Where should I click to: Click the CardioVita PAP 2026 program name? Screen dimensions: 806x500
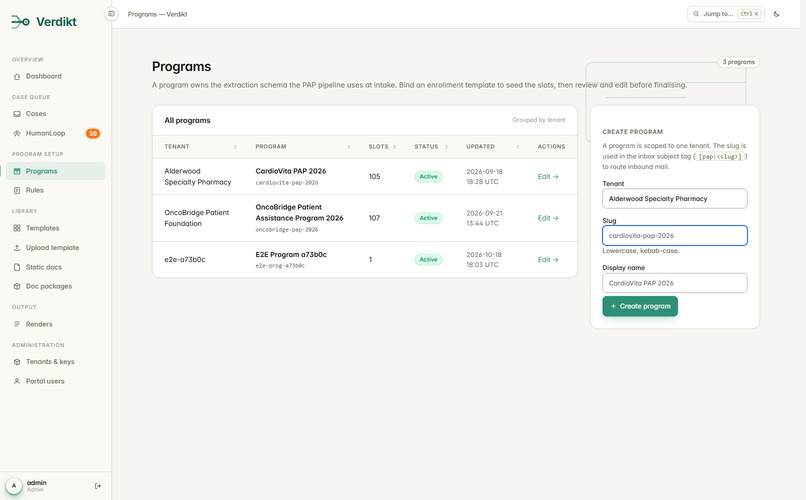pos(291,171)
